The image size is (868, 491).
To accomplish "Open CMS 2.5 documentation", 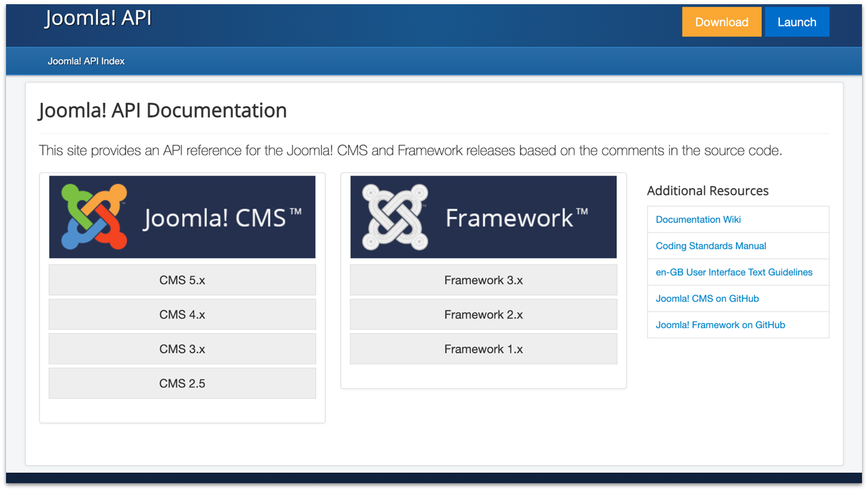I will (x=182, y=383).
